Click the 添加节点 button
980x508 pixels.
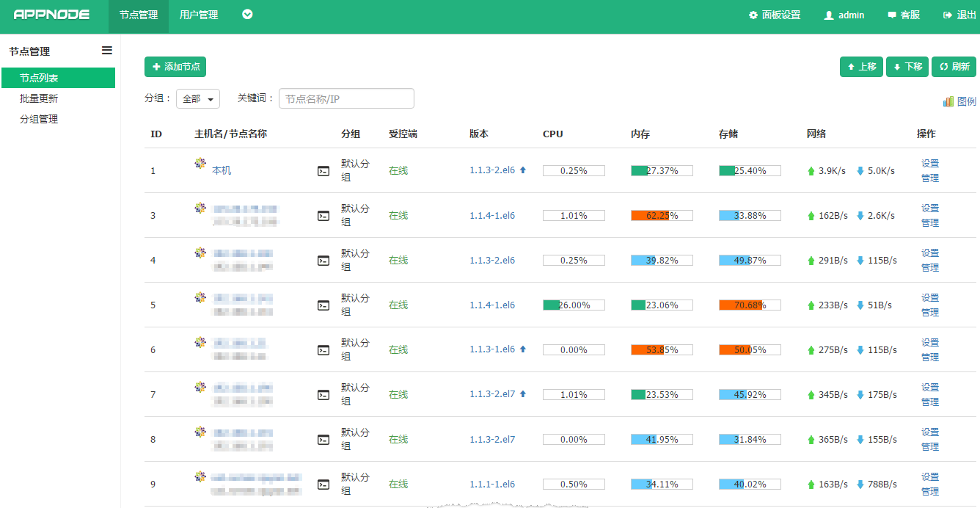[175, 67]
